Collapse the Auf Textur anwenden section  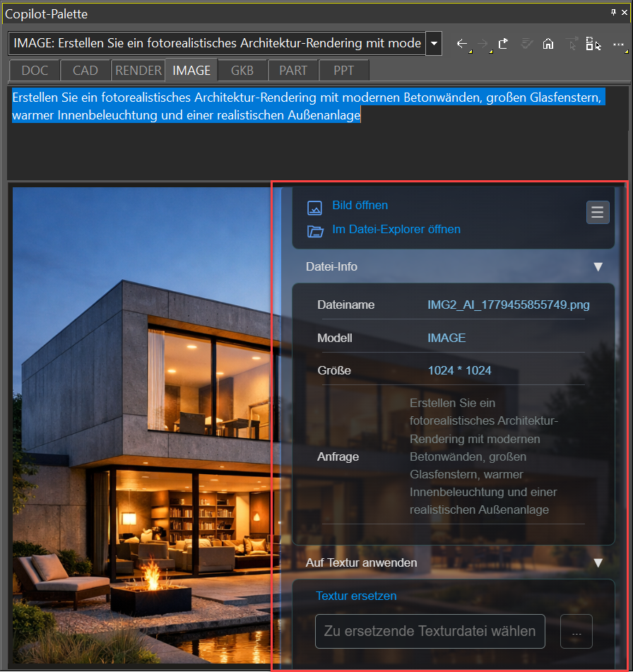(598, 562)
